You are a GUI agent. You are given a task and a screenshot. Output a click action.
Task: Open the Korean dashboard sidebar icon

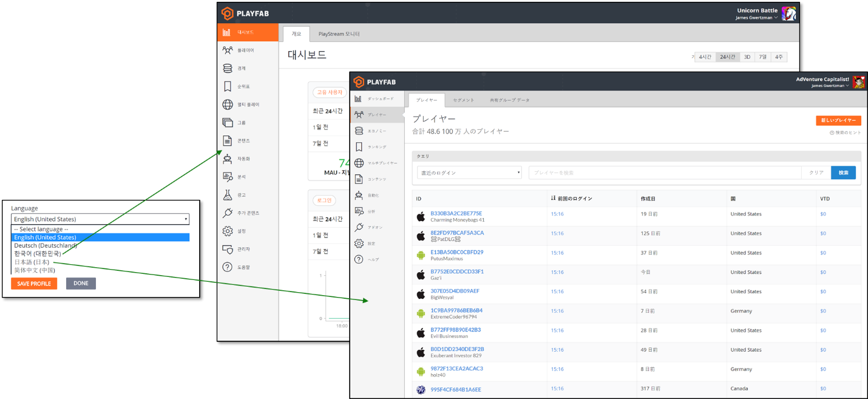click(x=227, y=32)
